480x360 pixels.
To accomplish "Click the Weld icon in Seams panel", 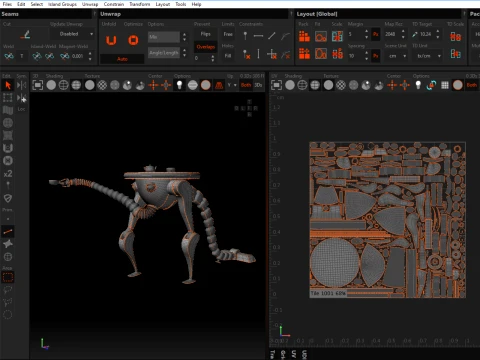I will [9, 56].
